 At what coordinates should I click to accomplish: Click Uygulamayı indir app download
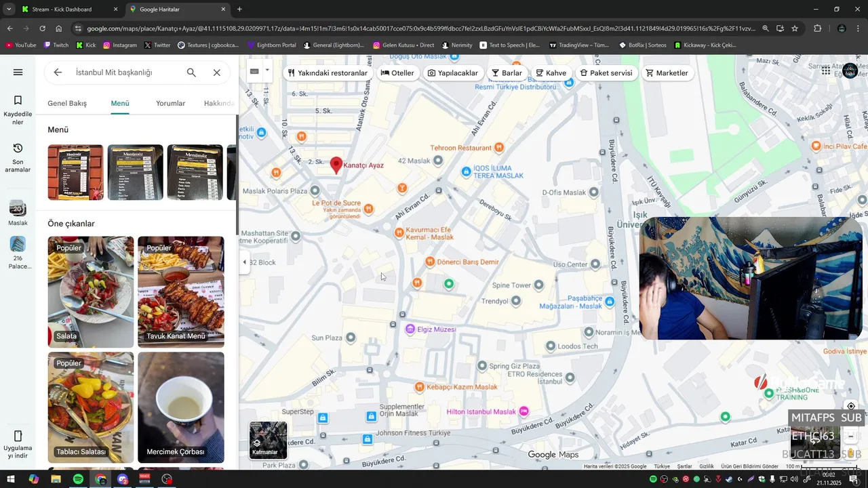click(x=18, y=444)
